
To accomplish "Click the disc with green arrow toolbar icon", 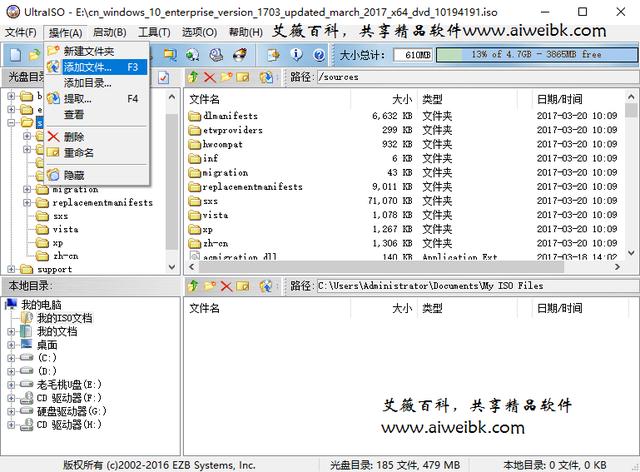I will click(x=192, y=55).
